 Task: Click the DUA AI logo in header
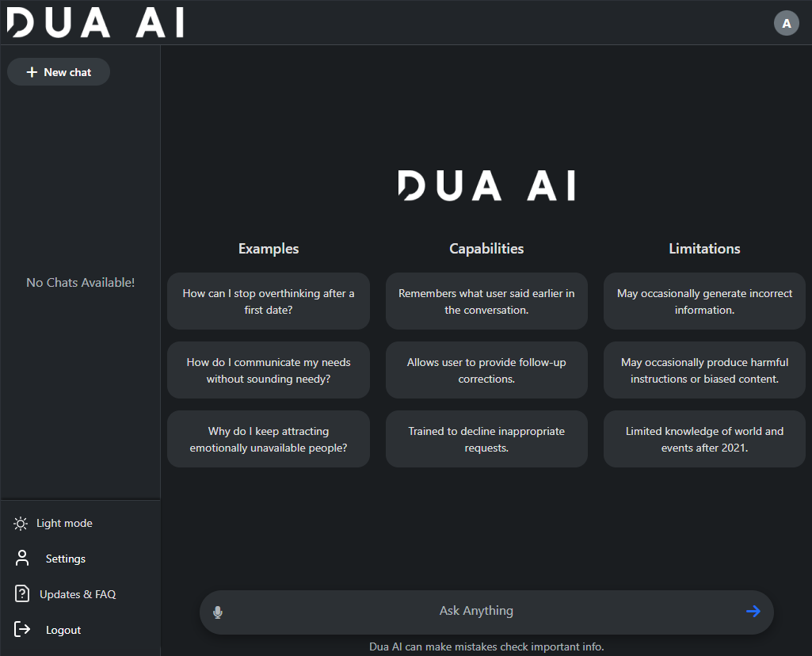click(x=95, y=23)
